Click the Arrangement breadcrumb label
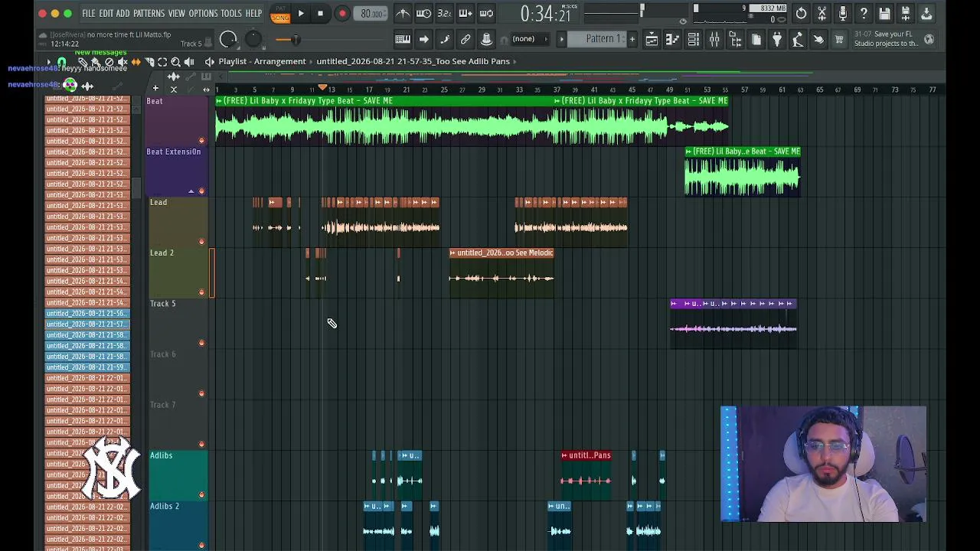 280,61
